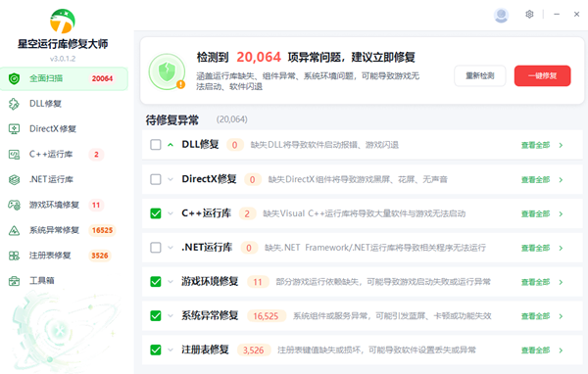The height and width of the screenshot is (374, 588).
Task: Click the arrow icon after 系统异常修复 查看全部
Action: (561, 316)
